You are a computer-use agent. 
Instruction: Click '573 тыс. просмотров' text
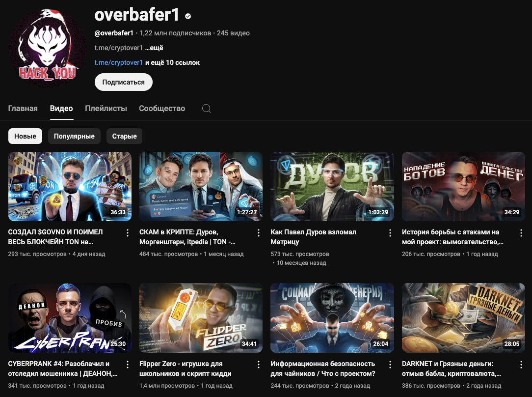pyautogui.click(x=299, y=254)
